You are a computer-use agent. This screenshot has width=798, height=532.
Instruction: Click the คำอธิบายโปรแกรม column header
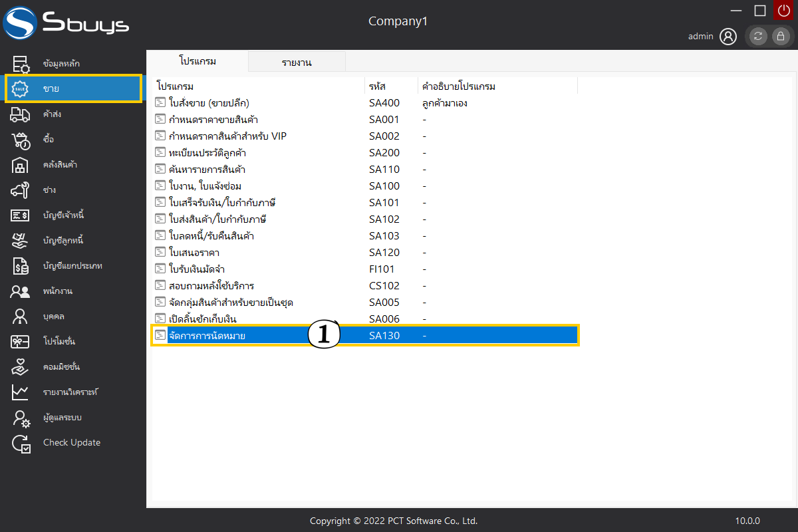[459, 86]
